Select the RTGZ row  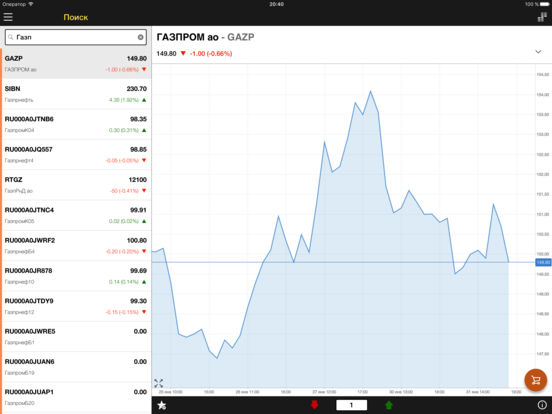[x=76, y=185]
